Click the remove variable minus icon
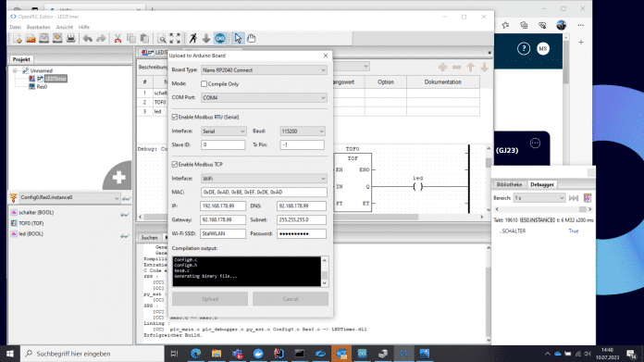 coord(457,67)
